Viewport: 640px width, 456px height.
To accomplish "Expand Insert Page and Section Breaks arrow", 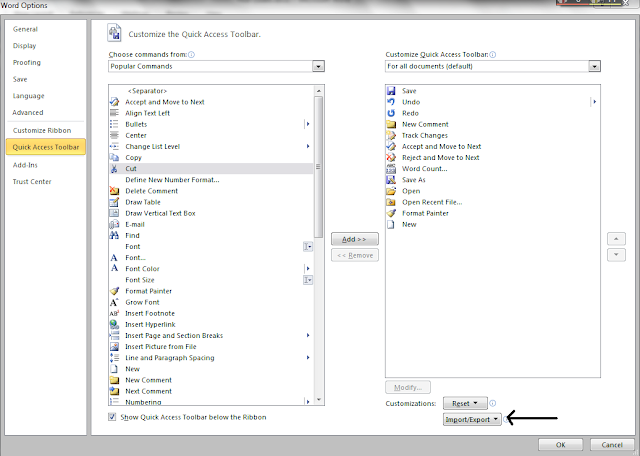I will pos(308,335).
